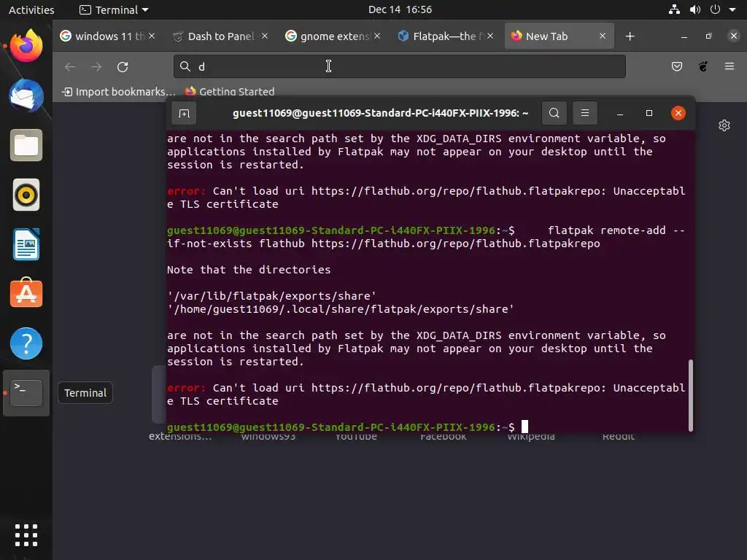
Task: Open the Files manager in dock
Action: pyautogui.click(x=26, y=145)
